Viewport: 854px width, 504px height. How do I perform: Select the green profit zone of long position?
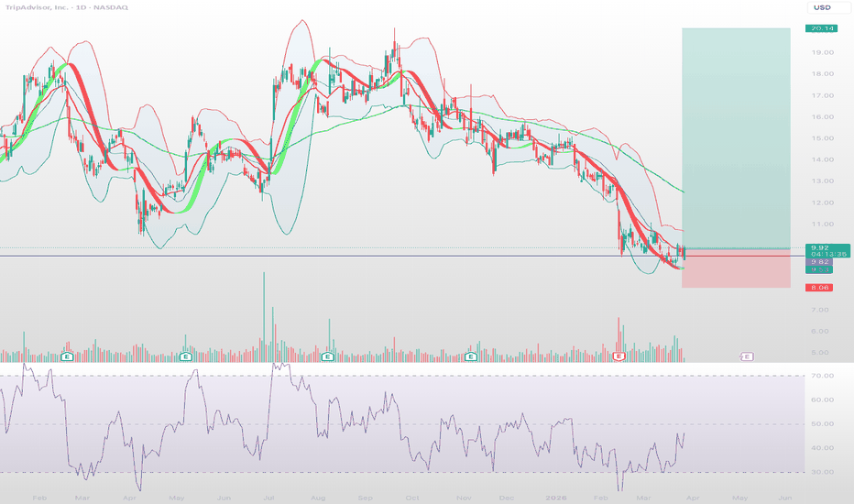pyautogui.click(x=736, y=137)
